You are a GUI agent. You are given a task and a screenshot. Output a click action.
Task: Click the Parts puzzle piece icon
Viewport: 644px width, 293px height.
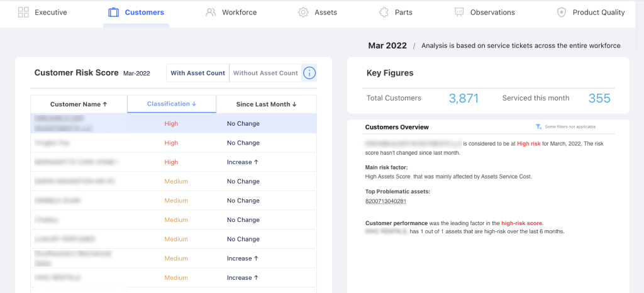tap(384, 12)
